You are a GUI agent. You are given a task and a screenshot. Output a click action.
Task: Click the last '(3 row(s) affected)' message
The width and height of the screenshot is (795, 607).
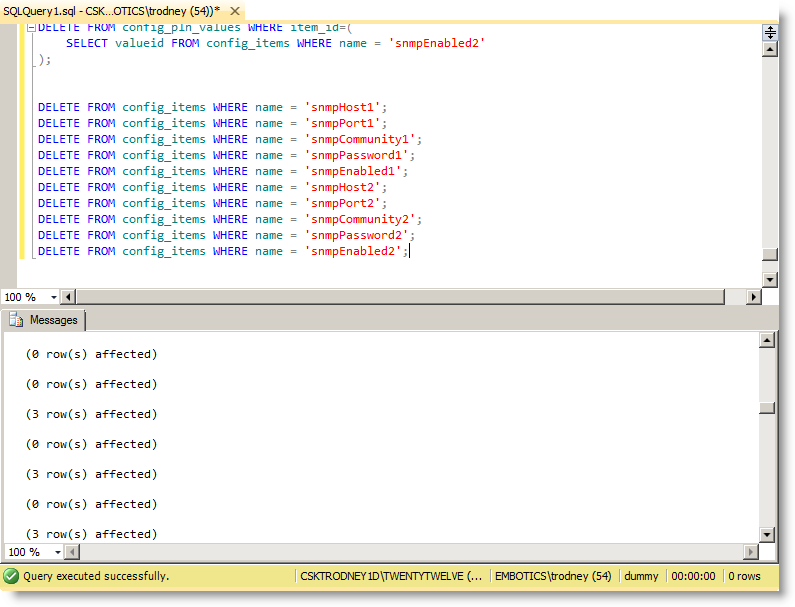[91, 534]
